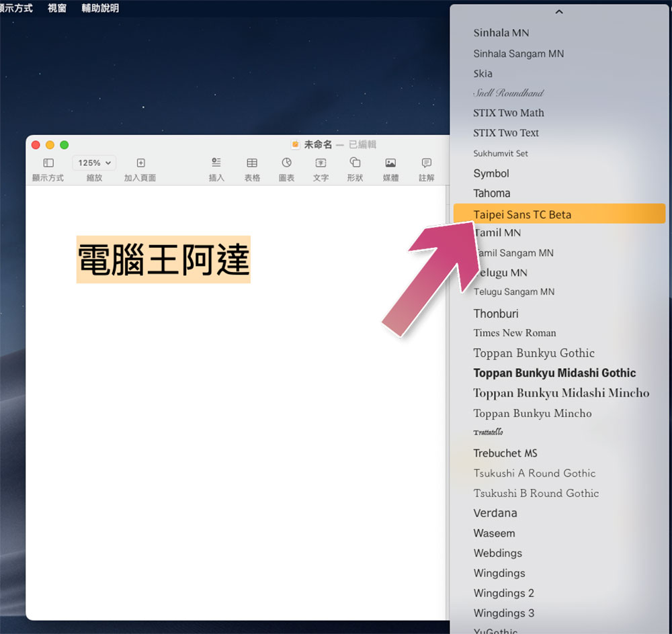Click the Comment speech bubble icon
Image resolution: width=672 pixels, height=634 pixels.
point(426,163)
